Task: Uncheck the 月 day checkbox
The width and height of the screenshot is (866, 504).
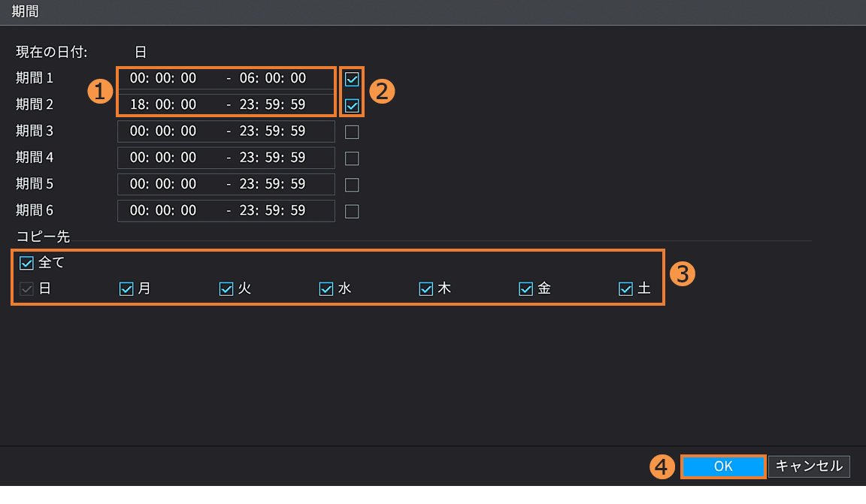Action: click(x=126, y=289)
